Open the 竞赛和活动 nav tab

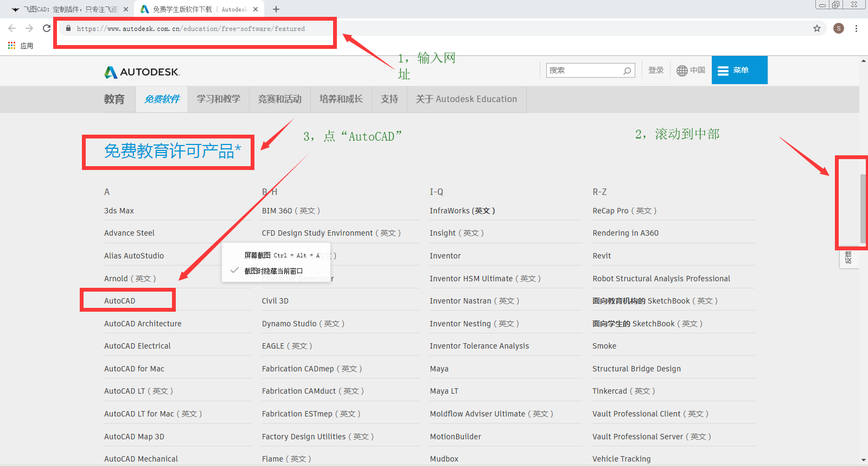pos(280,99)
